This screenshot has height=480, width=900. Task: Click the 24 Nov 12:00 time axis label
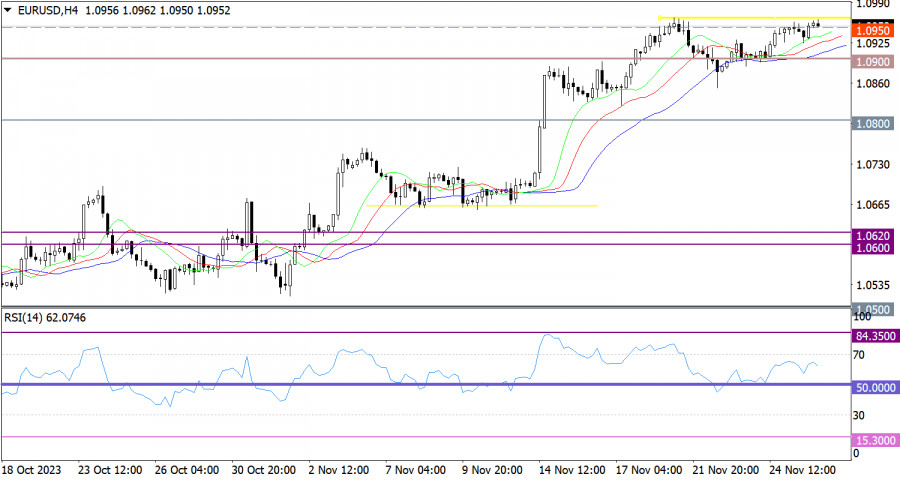803,470
